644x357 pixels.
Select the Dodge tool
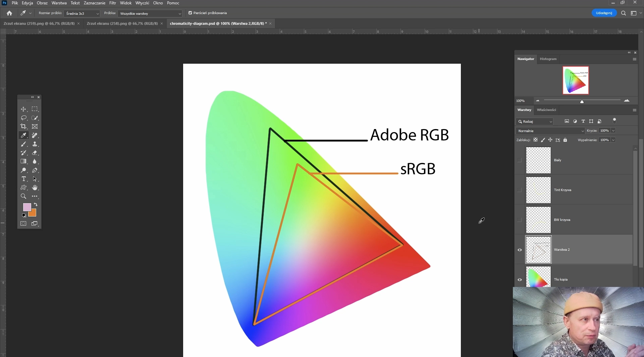coord(23,170)
